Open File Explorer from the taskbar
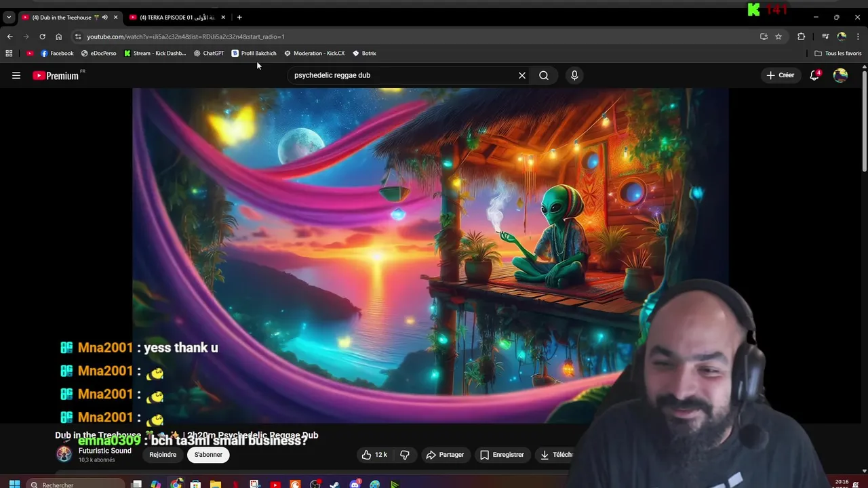Image resolution: width=868 pixels, height=488 pixels. click(215, 484)
